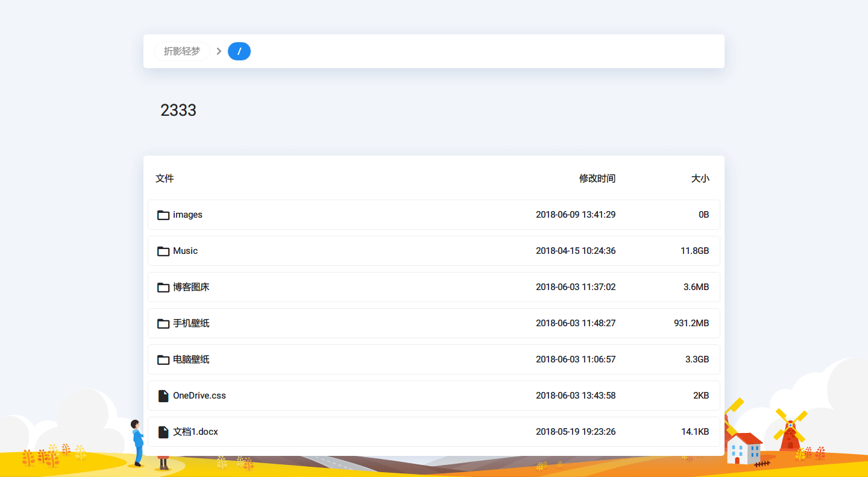868x477 pixels.
Task: Sort by the 修改时间 column header
Action: (x=597, y=178)
